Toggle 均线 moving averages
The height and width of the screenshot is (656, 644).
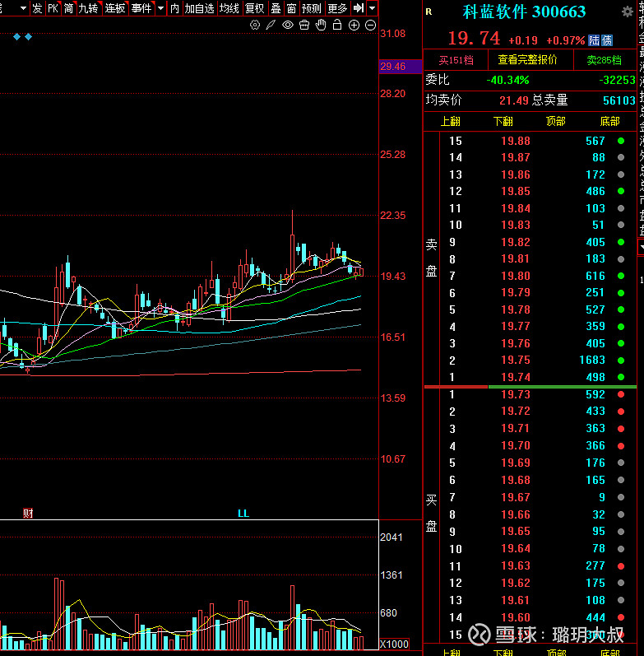pyautogui.click(x=229, y=8)
